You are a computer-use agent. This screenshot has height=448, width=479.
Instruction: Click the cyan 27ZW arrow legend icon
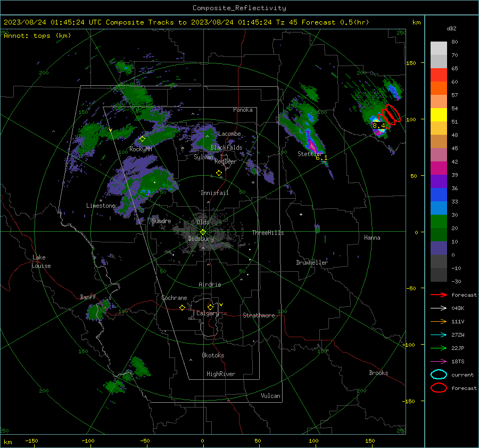(x=439, y=335)
